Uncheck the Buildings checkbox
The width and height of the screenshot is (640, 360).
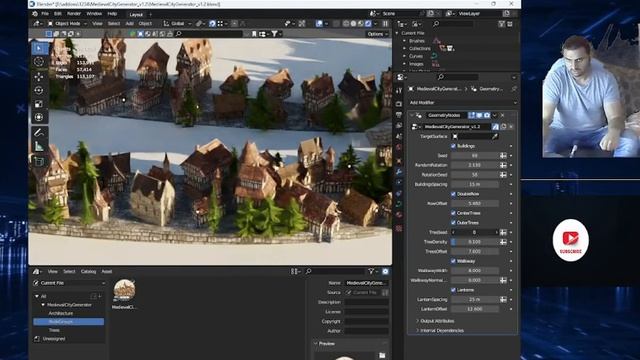point(453,146)
